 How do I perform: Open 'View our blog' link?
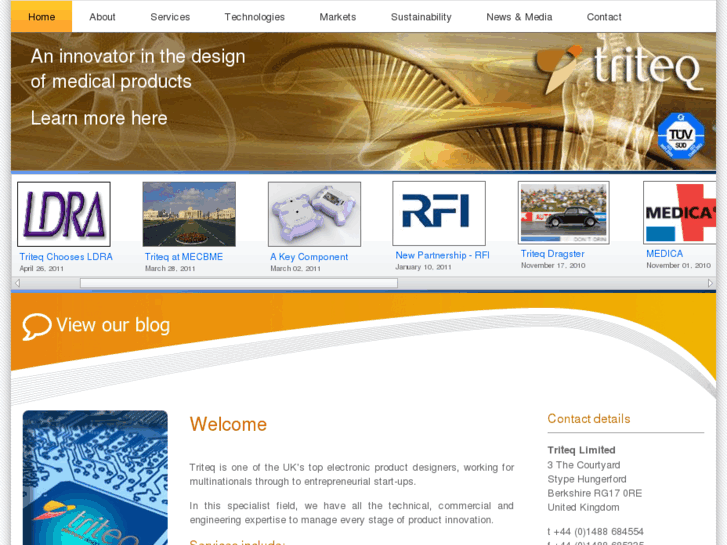(x=113, y=325)
